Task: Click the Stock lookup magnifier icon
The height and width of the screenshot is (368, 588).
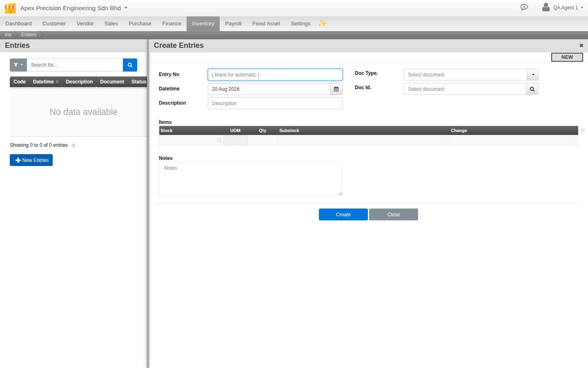Action: pos(219,140)
